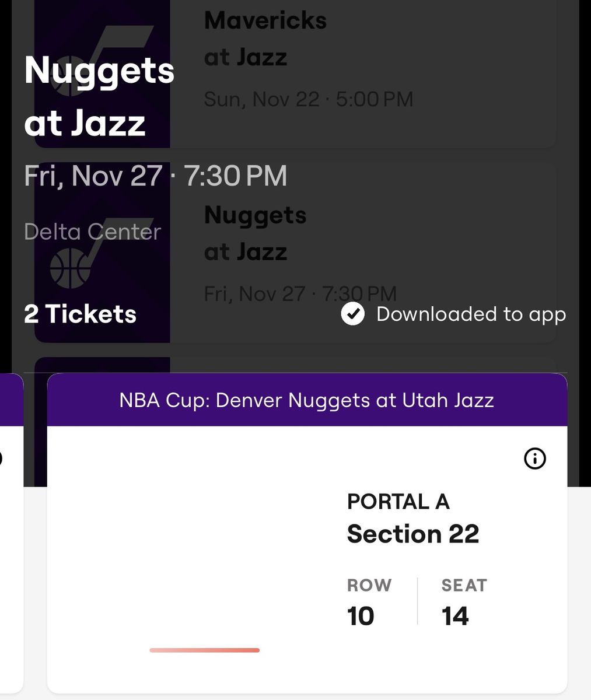Image resolution: width=591 pixels, height=700 pixels.
Task: Tap the Row 10 value
Action: pyautogui.click(x=361, y=616)
